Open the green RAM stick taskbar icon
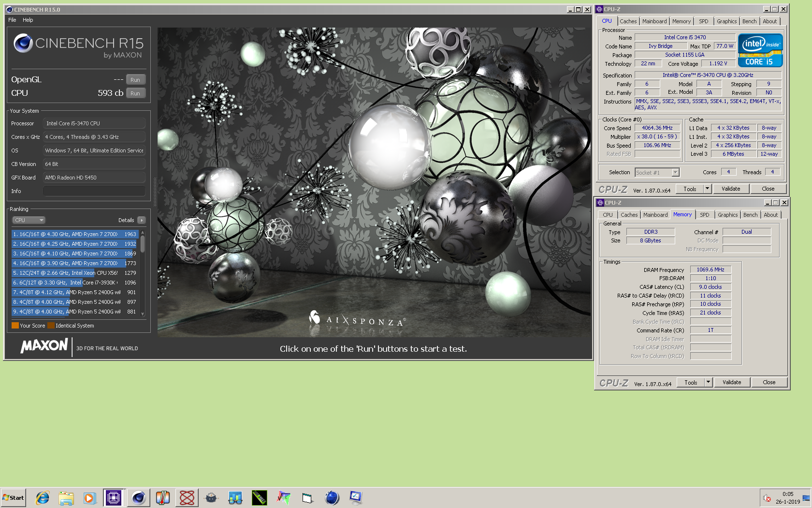812x508 pixels. click(260, 498)
